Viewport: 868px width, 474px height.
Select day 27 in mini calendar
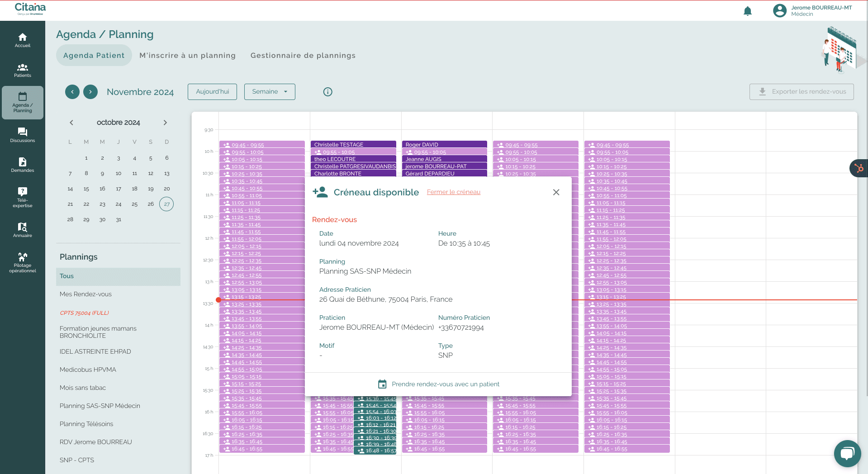[166, 204]
